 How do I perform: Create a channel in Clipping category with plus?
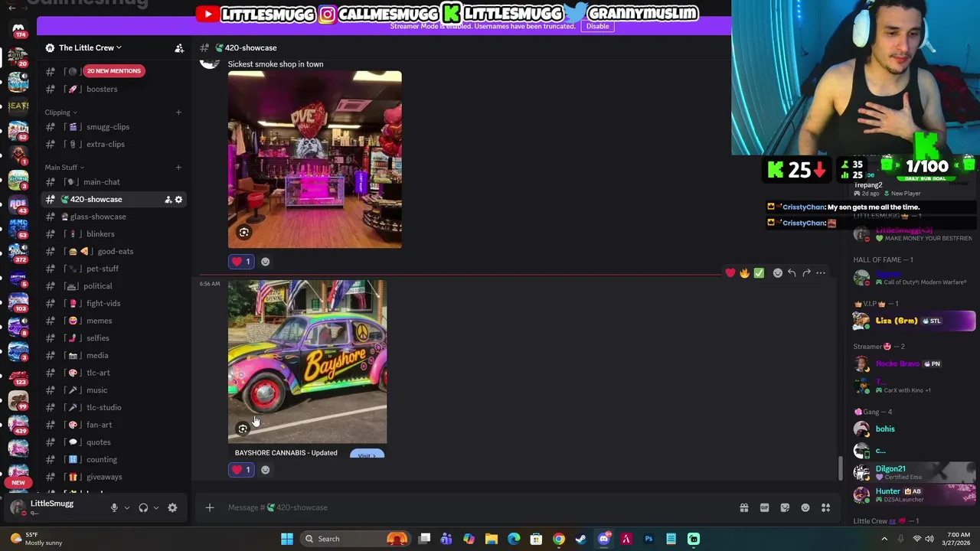pos(178,112)
